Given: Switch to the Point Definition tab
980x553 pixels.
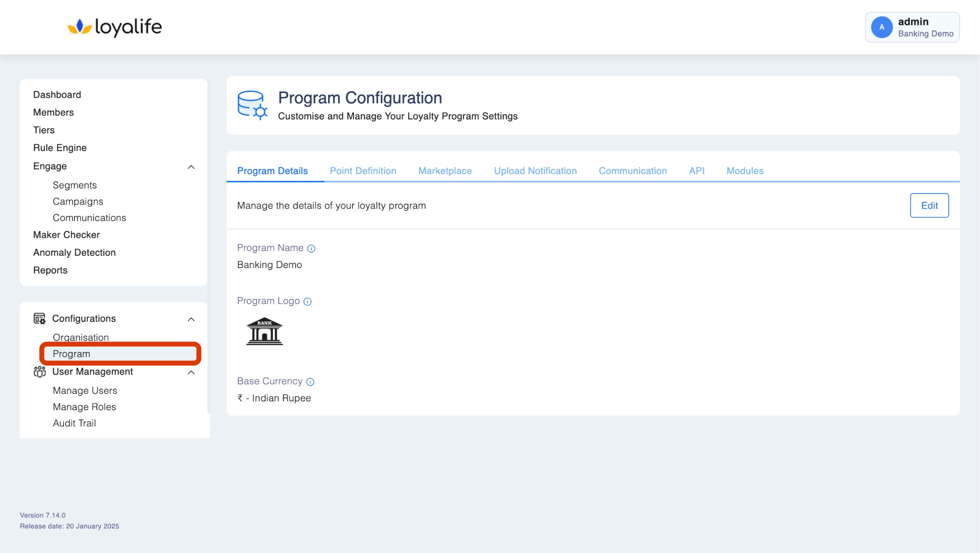Looking at the screenshot, I should pyautogui.click(x=363, y=171).
